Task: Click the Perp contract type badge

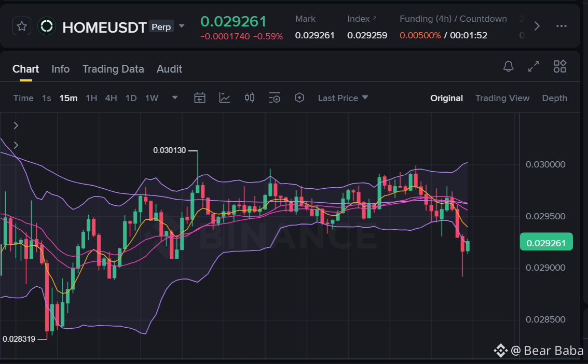Action: 161,26
